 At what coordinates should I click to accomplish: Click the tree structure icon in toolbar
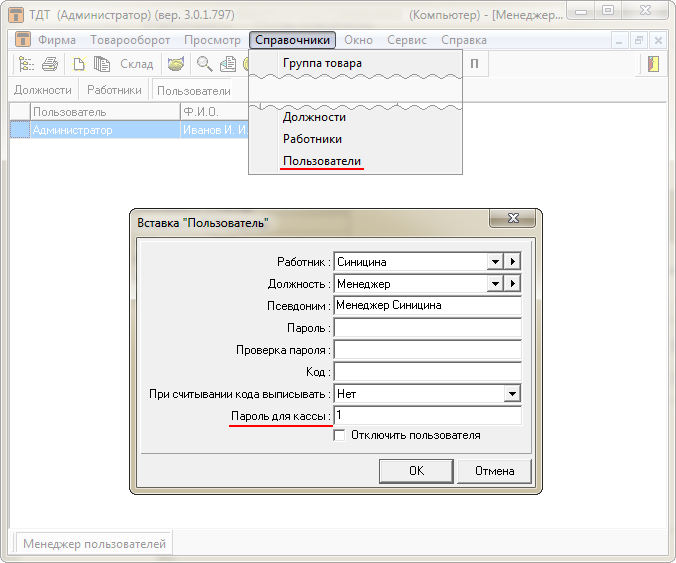(x=26, y=64)
